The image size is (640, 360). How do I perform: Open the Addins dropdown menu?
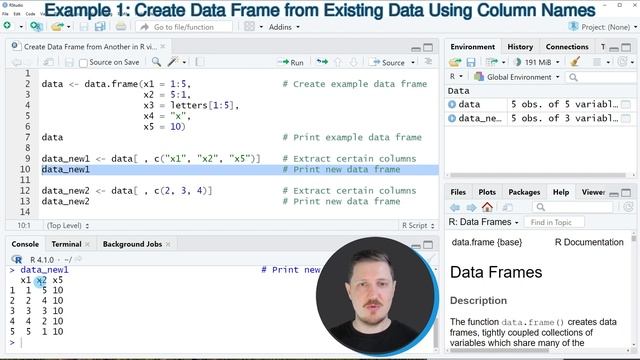[284, 27]
